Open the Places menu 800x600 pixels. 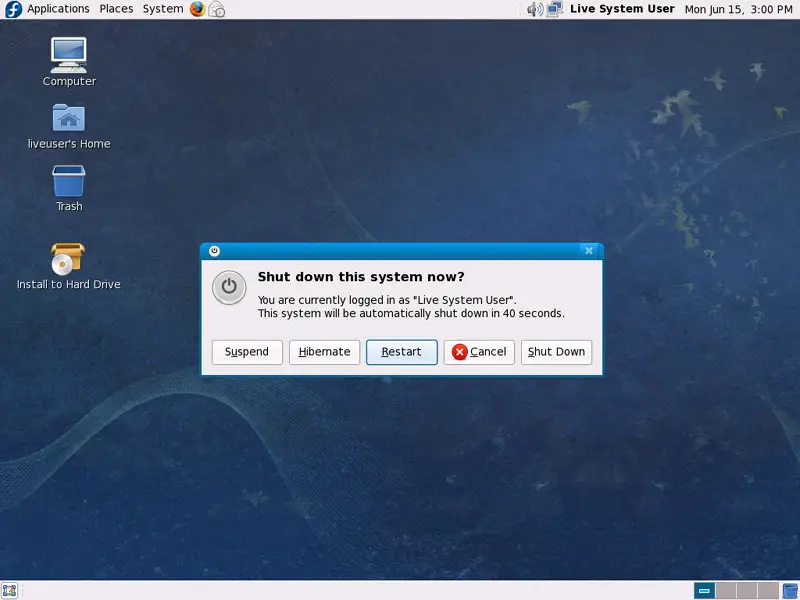(116, 9)
